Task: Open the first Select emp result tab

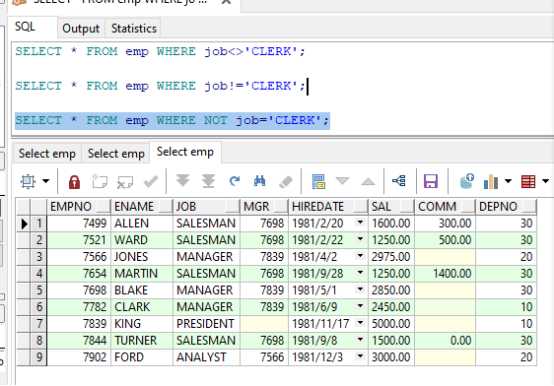Action: [47, 154]
